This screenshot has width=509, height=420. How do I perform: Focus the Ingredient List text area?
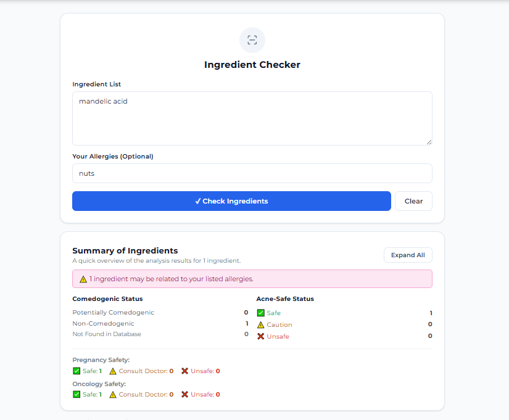click(x=252, y=118)
